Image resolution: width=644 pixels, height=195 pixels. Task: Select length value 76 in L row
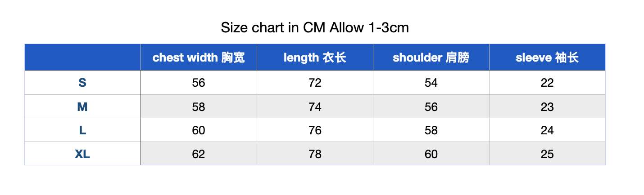(315, 130)
